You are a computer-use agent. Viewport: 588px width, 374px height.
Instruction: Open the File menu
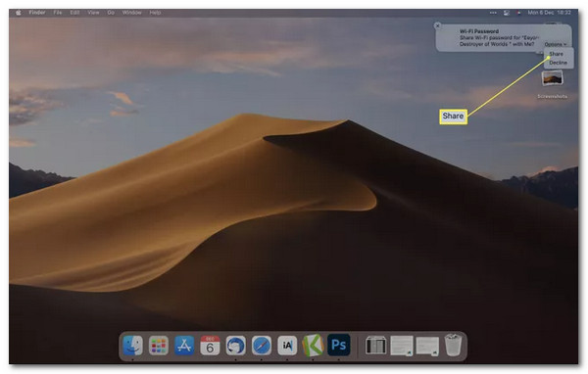(x=58, y=13)
